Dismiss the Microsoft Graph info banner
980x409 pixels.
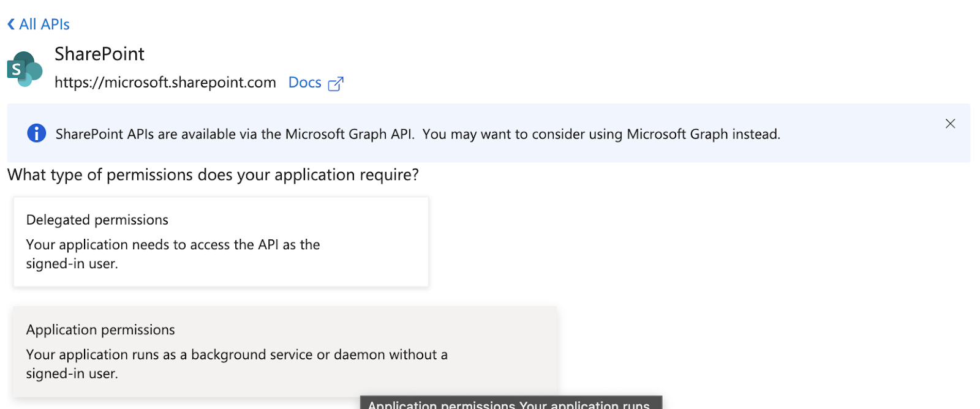950,124
